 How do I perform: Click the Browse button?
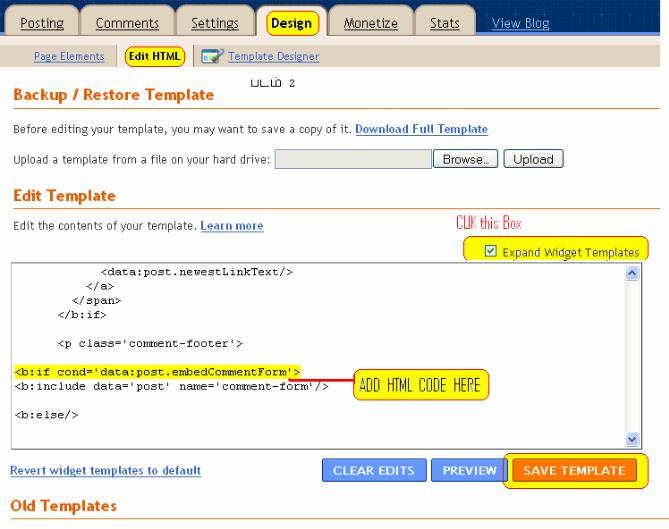(465, 159)
